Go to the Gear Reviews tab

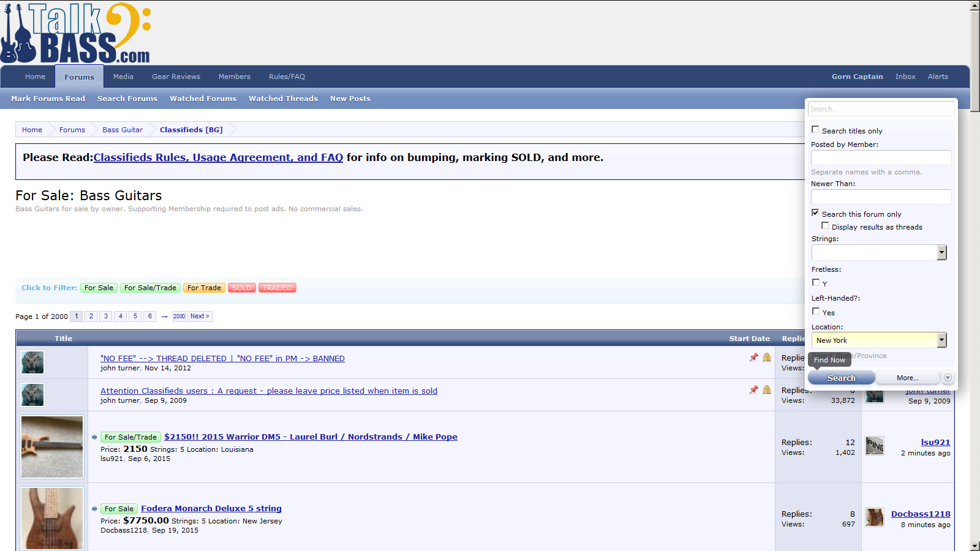176,77
